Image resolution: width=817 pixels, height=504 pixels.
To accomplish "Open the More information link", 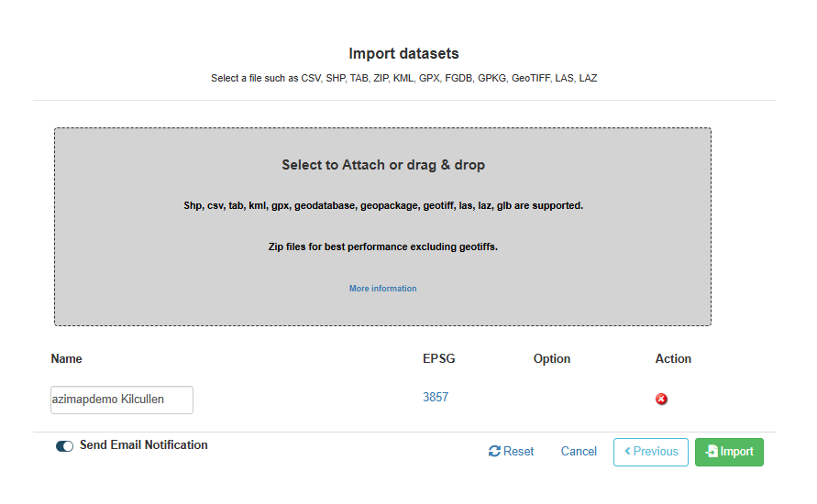I will [x=383, y=289].
